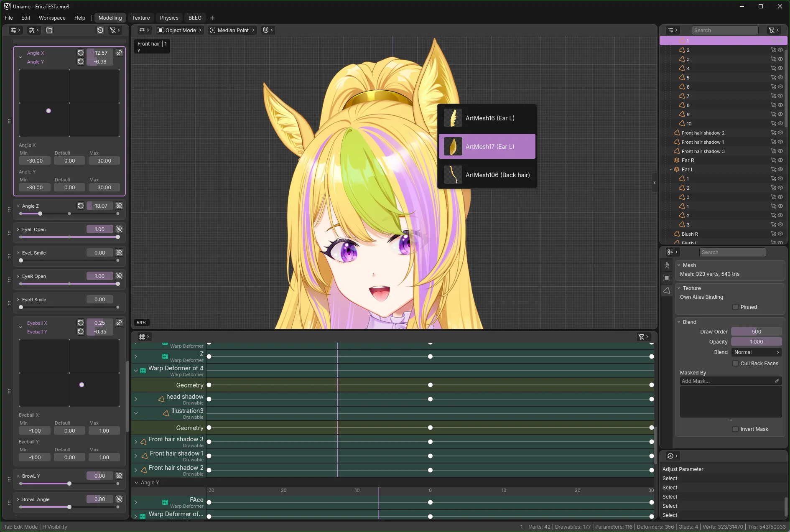Open the history panel editor menu
The image size is (790, 532).
click(672, 456)
